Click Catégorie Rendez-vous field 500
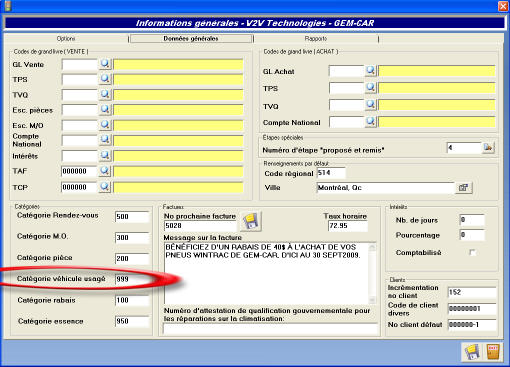510x367 pixels. (x=132, y=217)
